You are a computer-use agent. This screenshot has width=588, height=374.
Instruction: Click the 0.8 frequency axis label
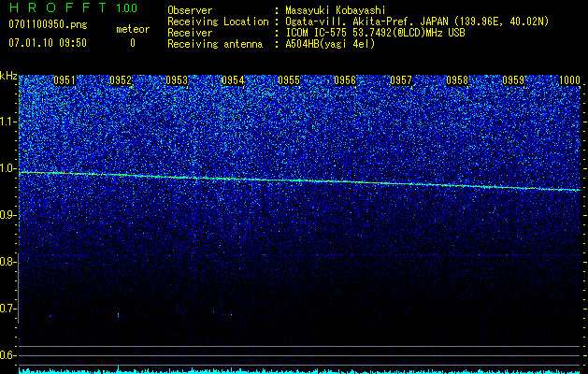pyautogui.click(x=7, y=262)
